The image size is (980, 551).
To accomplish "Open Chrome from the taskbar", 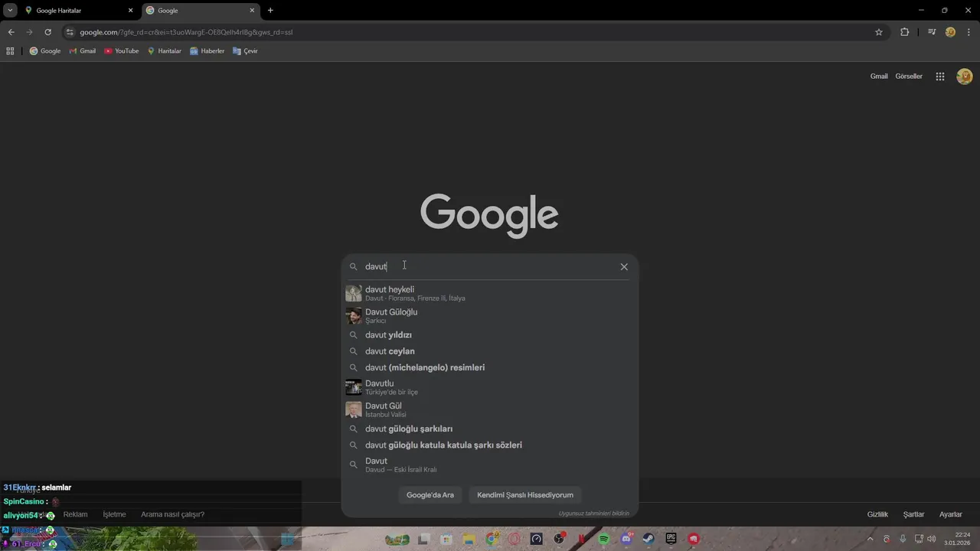I will [x=492, y=539].
